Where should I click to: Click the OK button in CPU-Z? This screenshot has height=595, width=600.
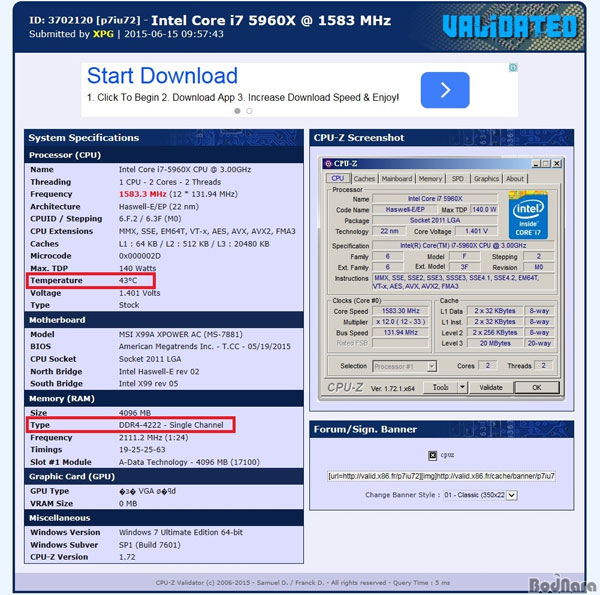point(536,387)
